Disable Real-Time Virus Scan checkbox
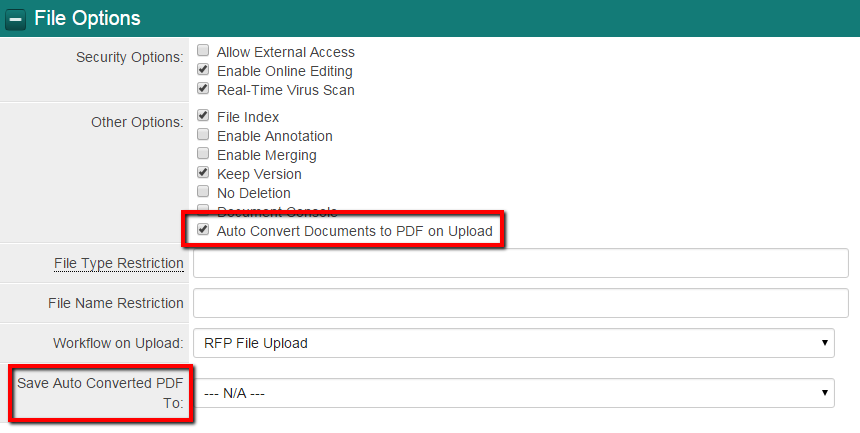Image resolution: width=860 pixels, height=433 pixels. point(204,89)
